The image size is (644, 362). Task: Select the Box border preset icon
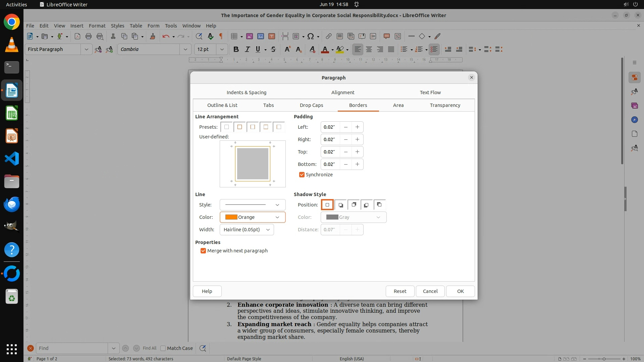pyautogui.click(x=239, y=127)
